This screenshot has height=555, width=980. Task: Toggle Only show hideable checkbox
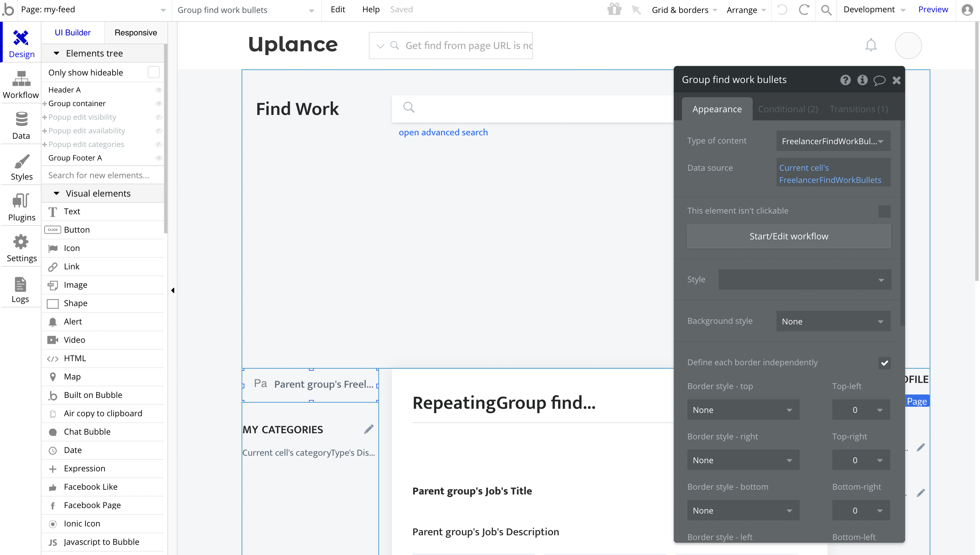click(x=154, y=72)
